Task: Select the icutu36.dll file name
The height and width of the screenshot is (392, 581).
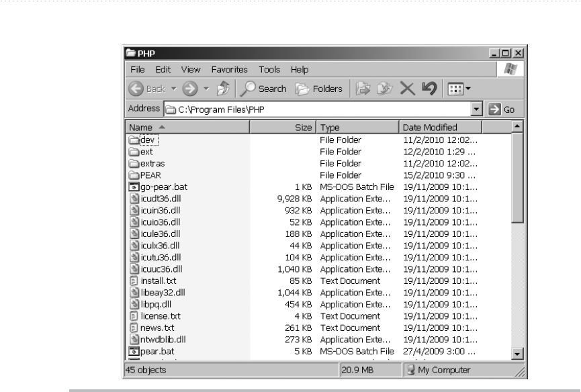Action: point(161,257)
